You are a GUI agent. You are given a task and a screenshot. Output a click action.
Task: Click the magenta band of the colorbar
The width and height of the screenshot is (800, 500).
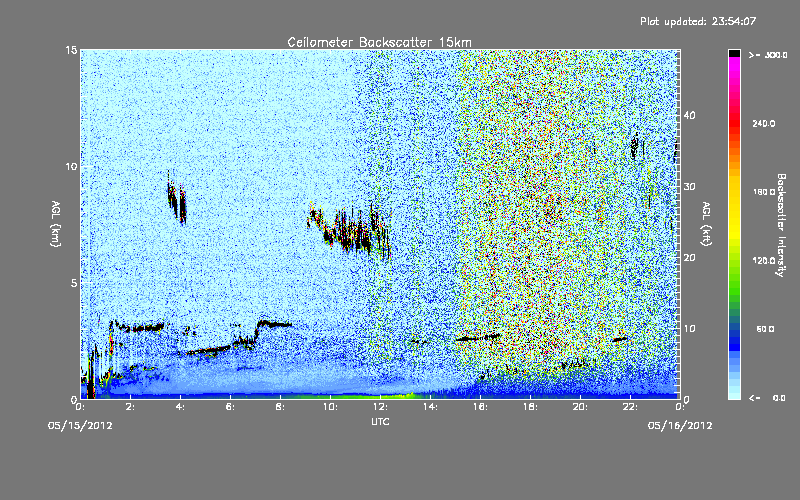coord(734,66)
